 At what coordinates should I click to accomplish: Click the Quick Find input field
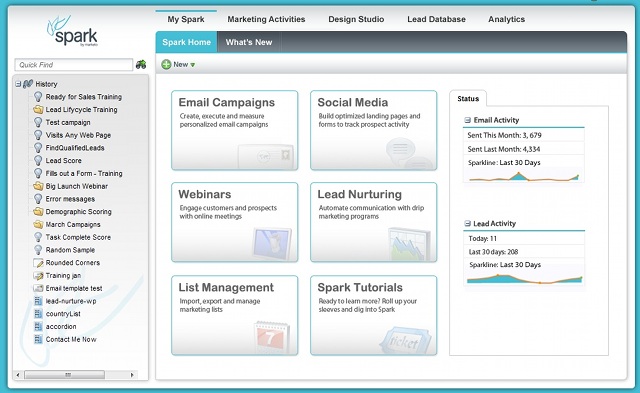(74, 64)
